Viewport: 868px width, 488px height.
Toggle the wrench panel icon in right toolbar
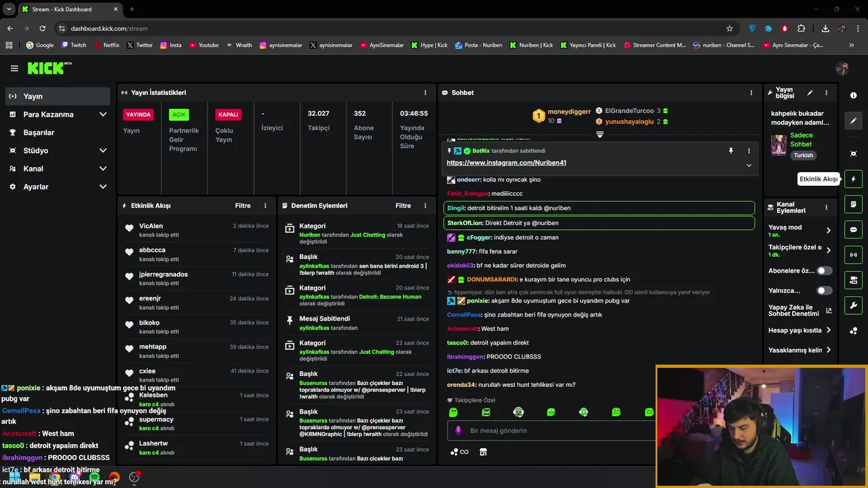coord(853,306)
